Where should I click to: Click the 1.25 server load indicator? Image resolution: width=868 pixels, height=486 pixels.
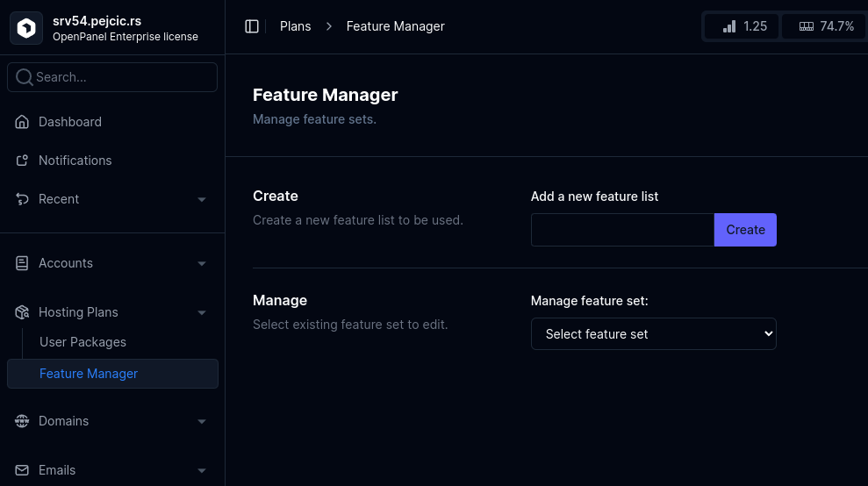[x=742, y=26]
